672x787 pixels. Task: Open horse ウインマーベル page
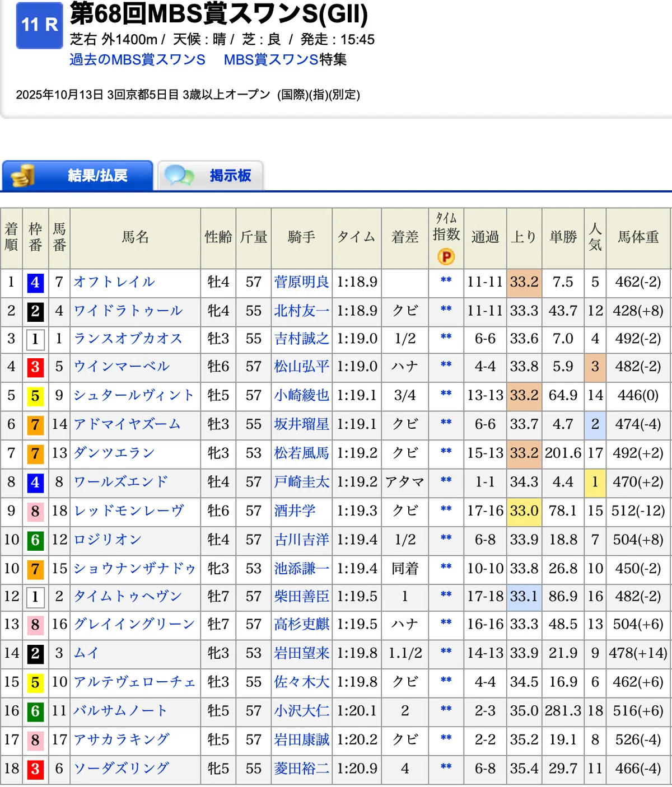(x=122, y=367)
